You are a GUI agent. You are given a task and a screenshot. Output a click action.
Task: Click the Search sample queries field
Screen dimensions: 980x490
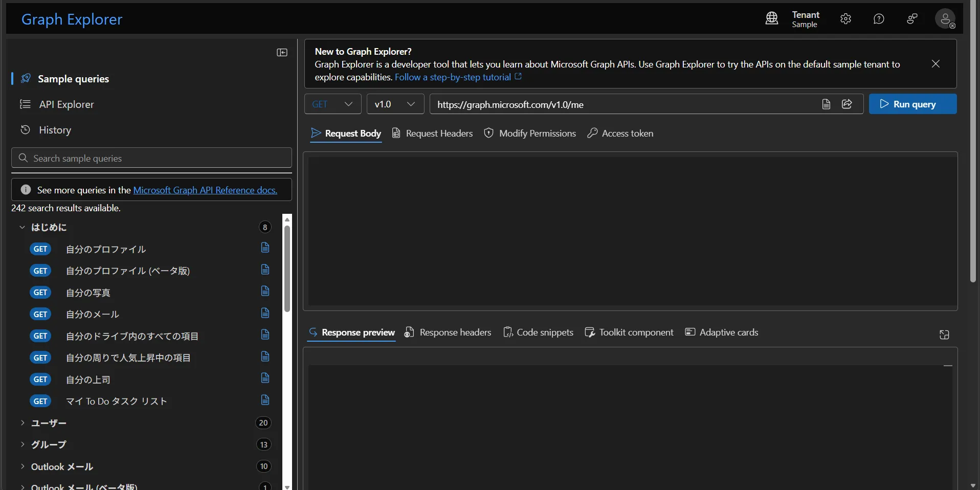tap(151, 158)
